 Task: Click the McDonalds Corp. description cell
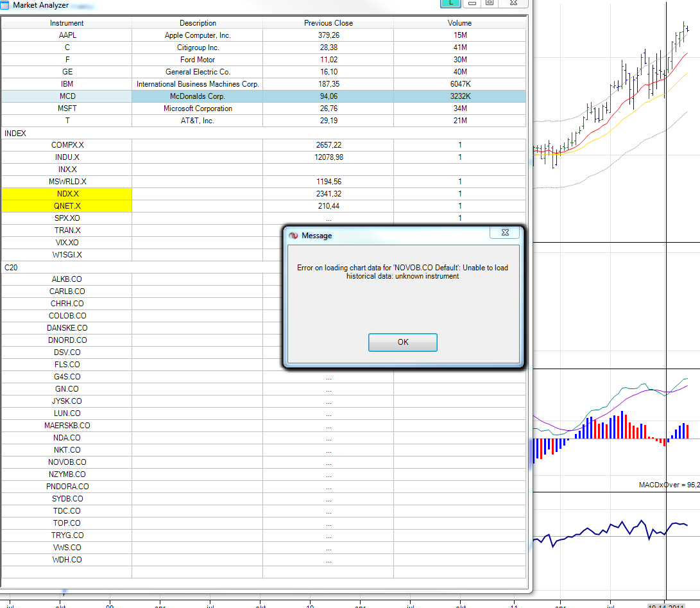[x=198, y=96]
